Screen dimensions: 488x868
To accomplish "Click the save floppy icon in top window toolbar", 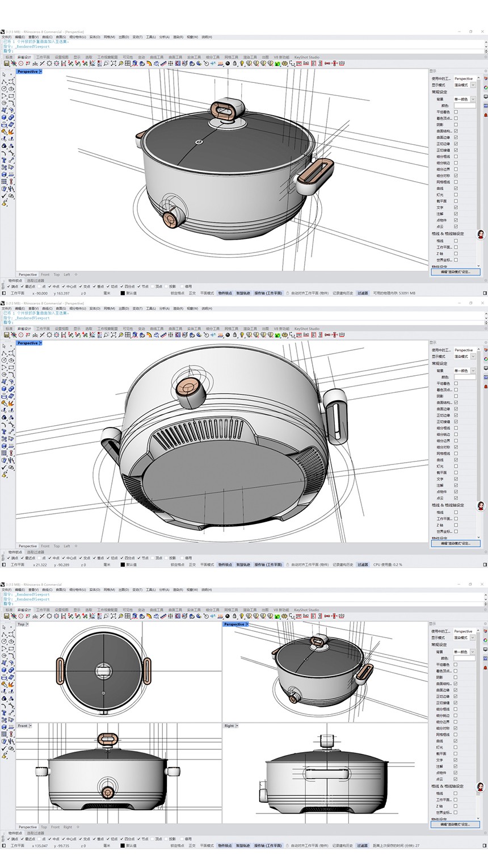I will pos(6,64).
